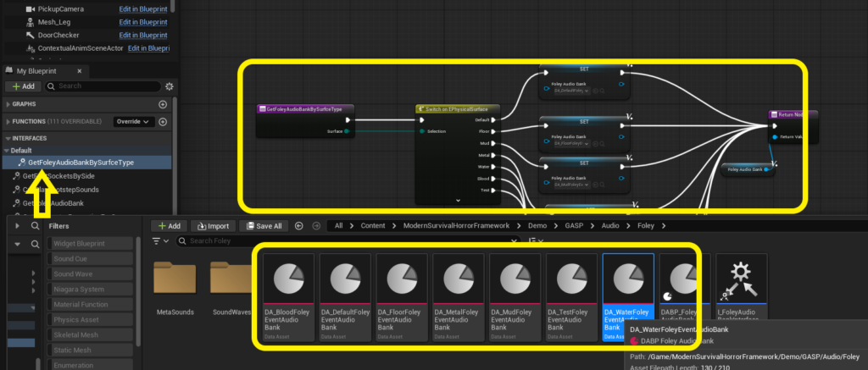Open the MetaSounds folder
This screenshot has height=370, width=868.
pyautogui.click(x=175, y=288)
